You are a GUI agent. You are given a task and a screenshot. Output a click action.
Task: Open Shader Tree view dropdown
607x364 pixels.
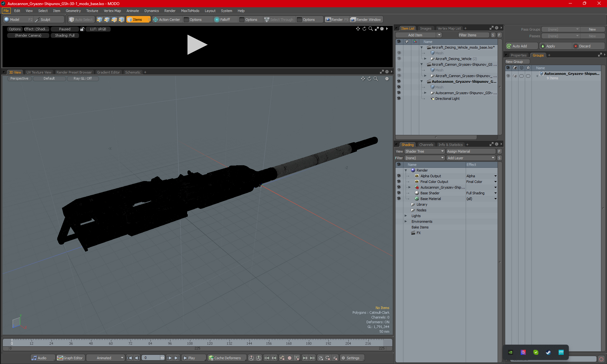[425, 151]
